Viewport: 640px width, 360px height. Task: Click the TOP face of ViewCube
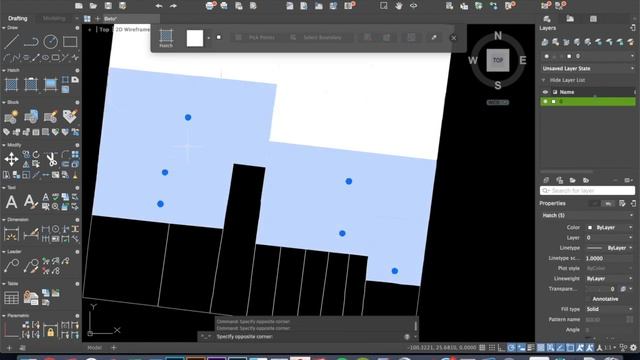click(498, 60)
